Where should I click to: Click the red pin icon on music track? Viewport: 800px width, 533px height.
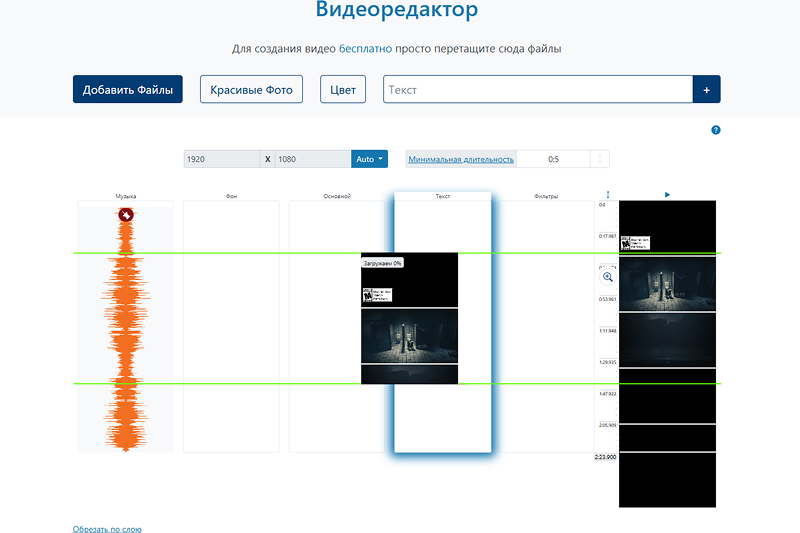pyautogui.click(x=126, y=215)
